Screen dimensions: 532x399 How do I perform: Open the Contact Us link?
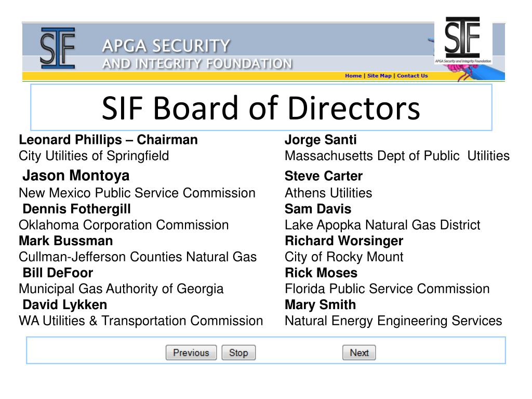pyautogui.click(x=412, y=76)
